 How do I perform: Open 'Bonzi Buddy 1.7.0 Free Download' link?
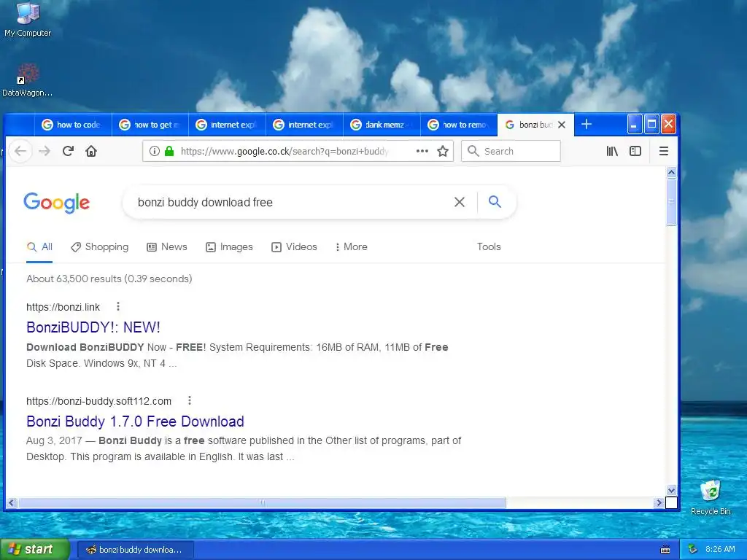click(135, 421)
